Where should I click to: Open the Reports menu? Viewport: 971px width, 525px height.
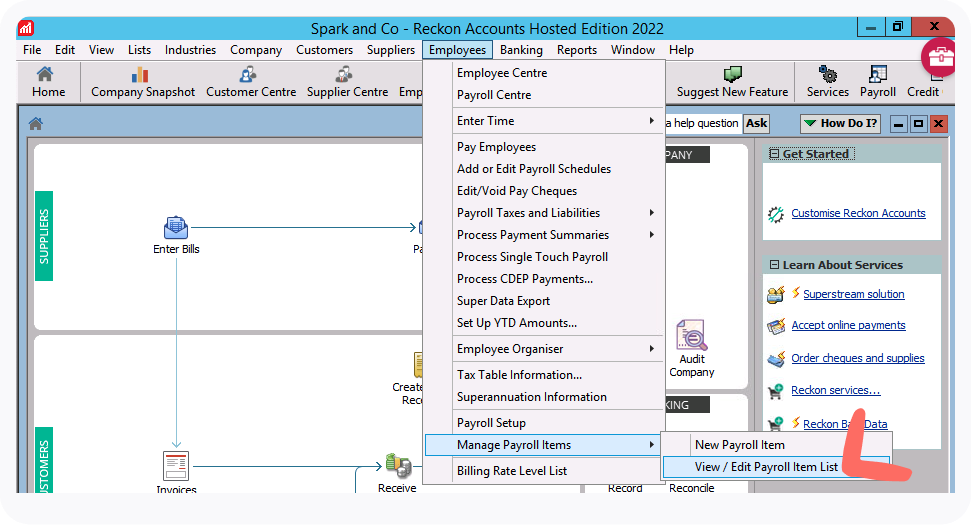[x=577, y=50]
